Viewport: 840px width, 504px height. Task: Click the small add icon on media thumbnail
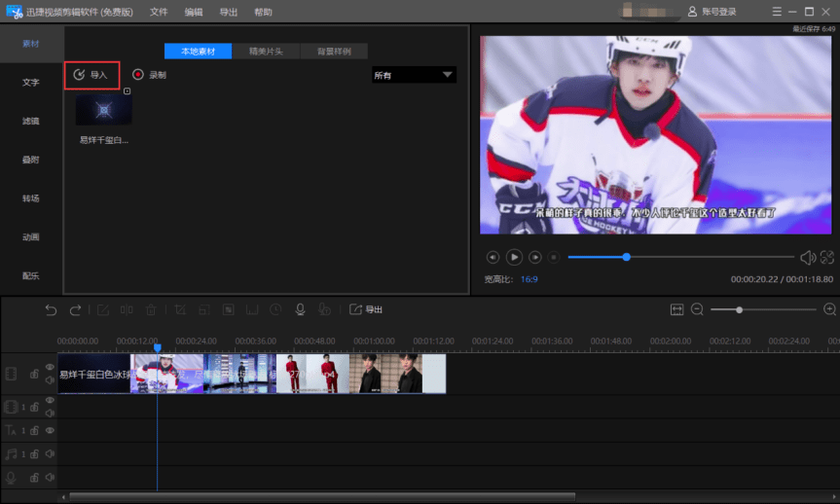click(x=127, y=91)
